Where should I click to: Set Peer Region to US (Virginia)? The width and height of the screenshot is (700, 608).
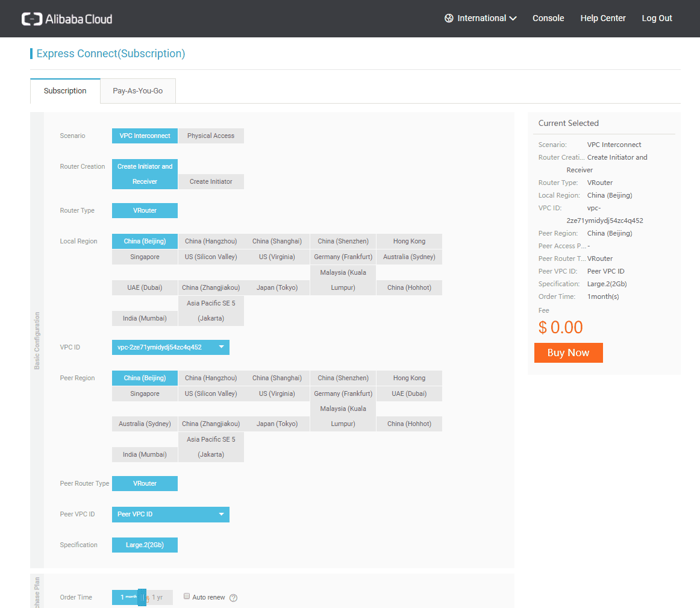pos(277,393)
